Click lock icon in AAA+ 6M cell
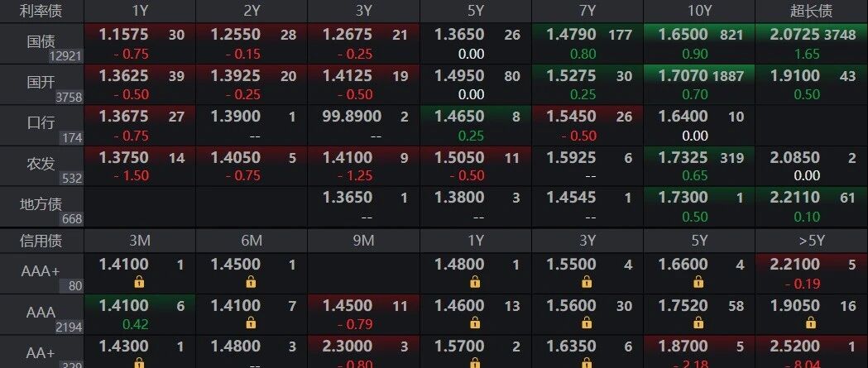The image size is (868, 368). (251, 282)
